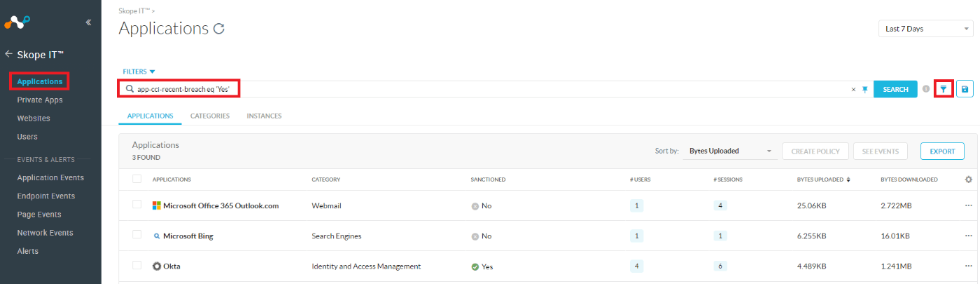Collapse the sidebar with double-chevron icon
980x284 pixels.
pos(88,22)
